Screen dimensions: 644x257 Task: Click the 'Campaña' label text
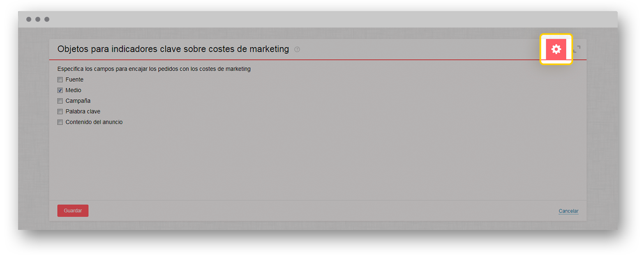[x=78, y=101]
